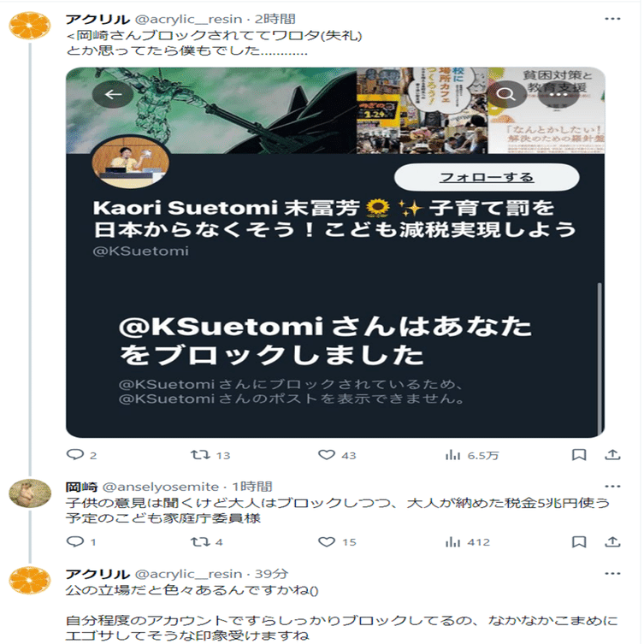
Task: Like 岡崎's post with 15 likes
Action: pyautogui.click(x=337, y=541)
